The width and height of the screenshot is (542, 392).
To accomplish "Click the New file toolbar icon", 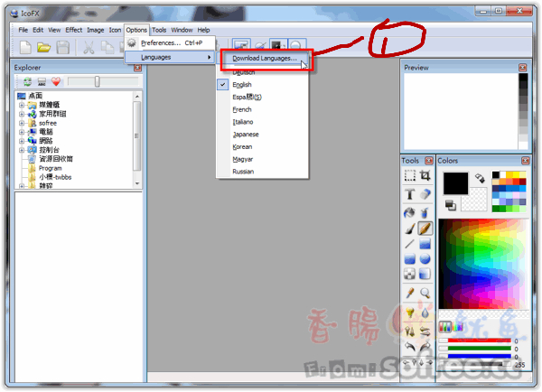I will [25, 47].
